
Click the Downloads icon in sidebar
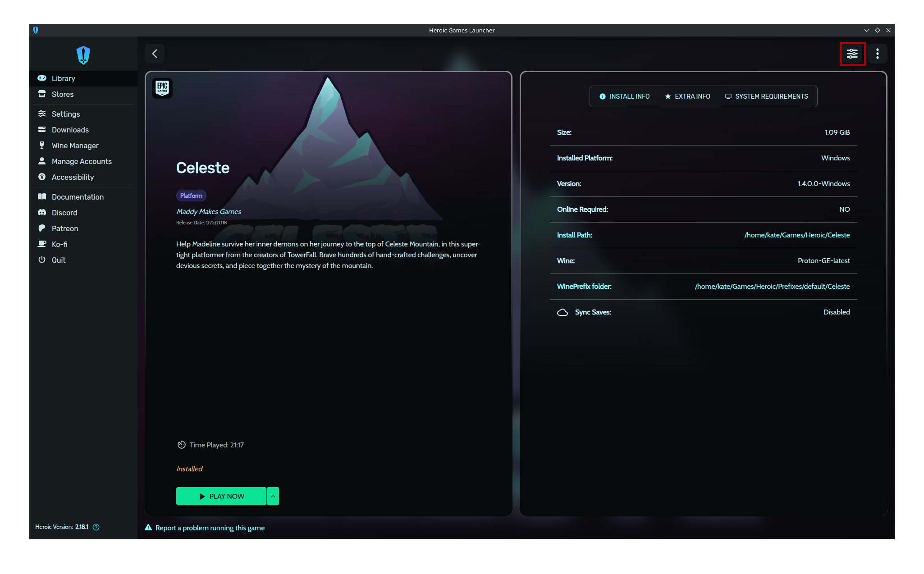click(x=42, y=129)
